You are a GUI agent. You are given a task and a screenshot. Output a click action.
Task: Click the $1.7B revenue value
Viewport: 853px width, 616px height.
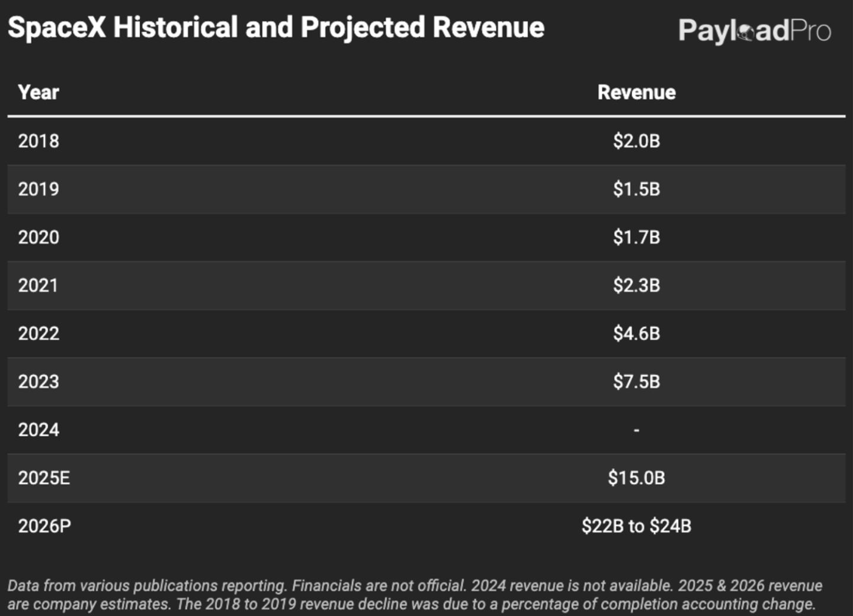636,238
